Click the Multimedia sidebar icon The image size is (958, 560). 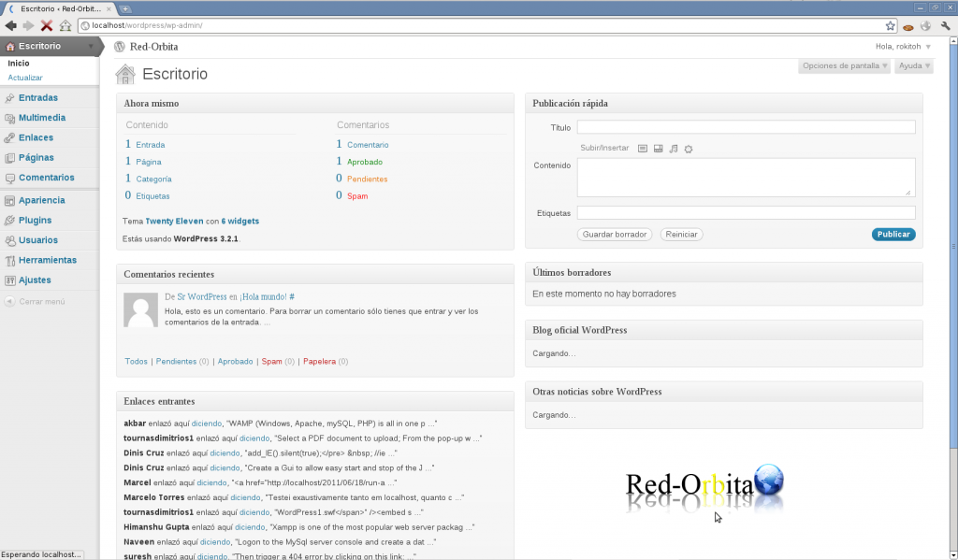[x=9, y=119]
